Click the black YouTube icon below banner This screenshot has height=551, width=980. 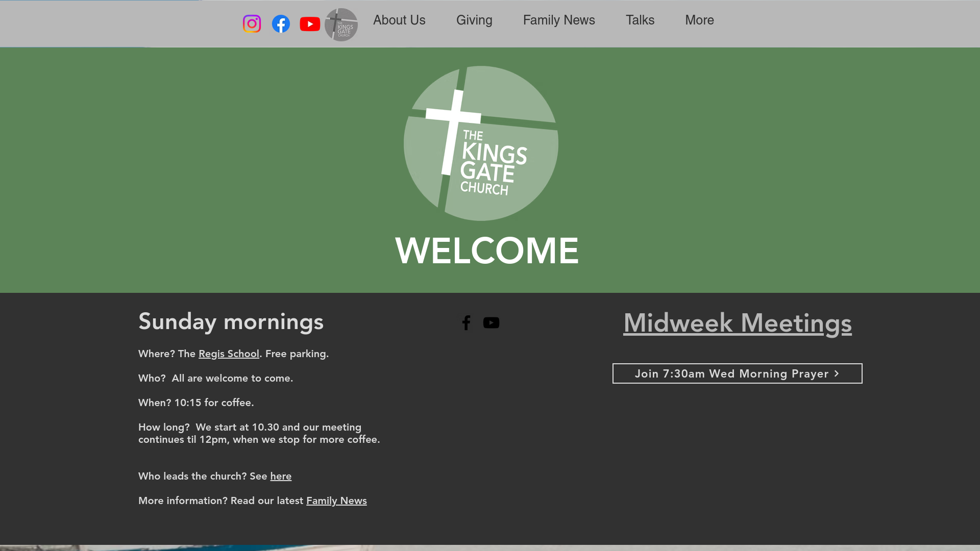[491, 323]
